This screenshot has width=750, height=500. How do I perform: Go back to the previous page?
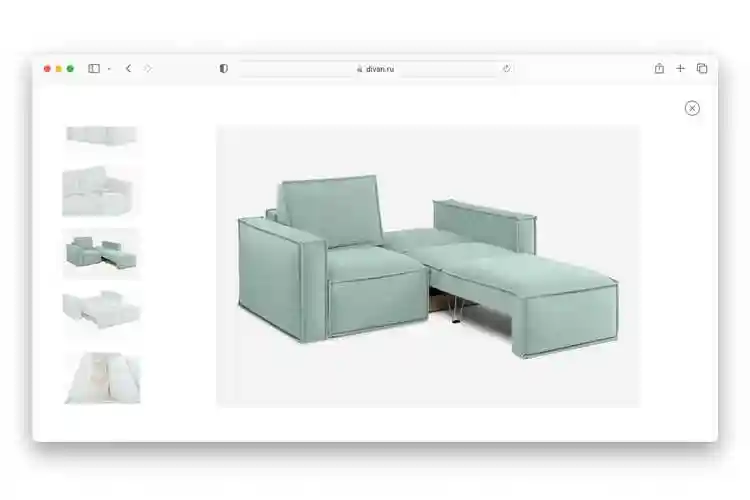[128, 68]
